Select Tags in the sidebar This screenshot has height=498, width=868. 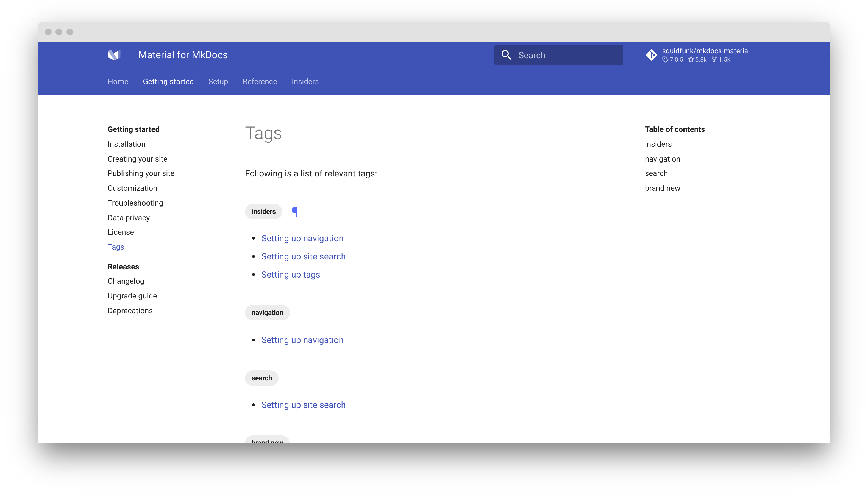(116, 247)
